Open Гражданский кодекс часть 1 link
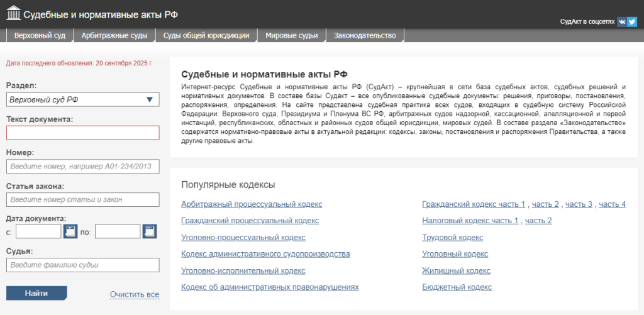The width and height of the screenshot is (644, 315). click(x=473, y=204)
